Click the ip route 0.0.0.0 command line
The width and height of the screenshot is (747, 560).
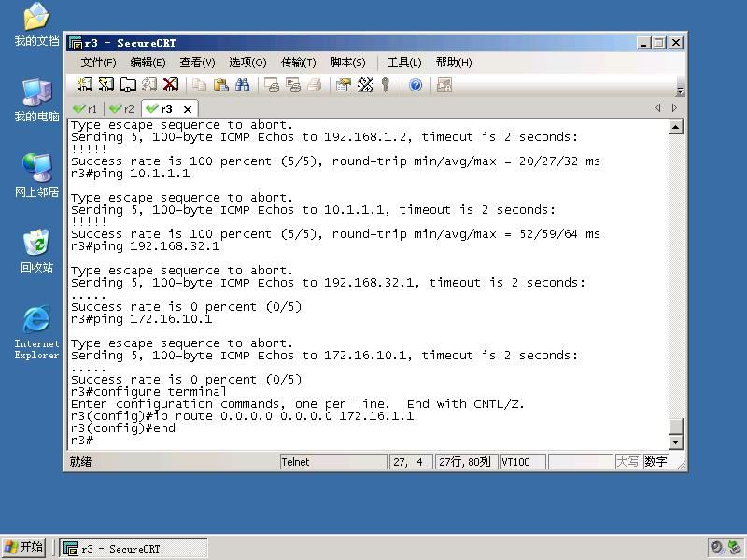tap(242, 416)
